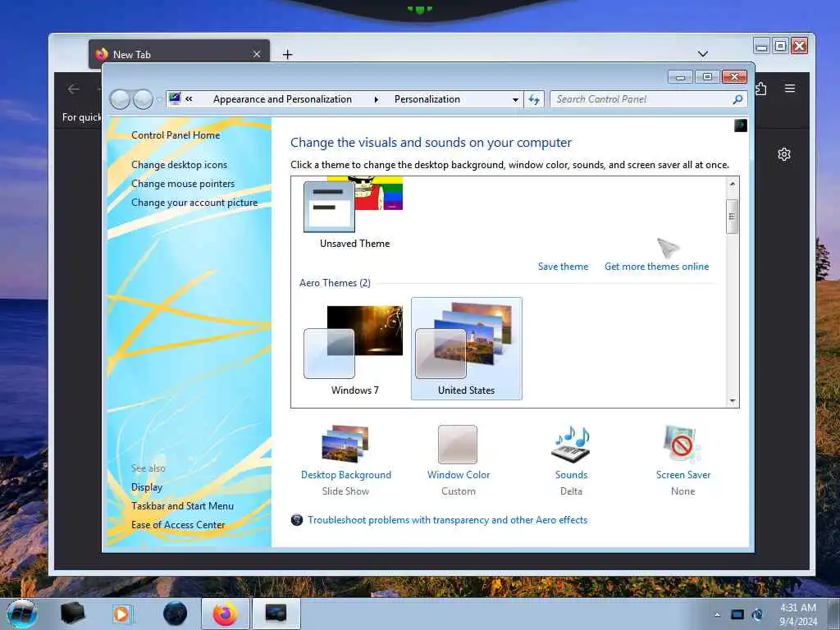Open the Windows Start orb

pyautogui.click(x=22, y=614)
